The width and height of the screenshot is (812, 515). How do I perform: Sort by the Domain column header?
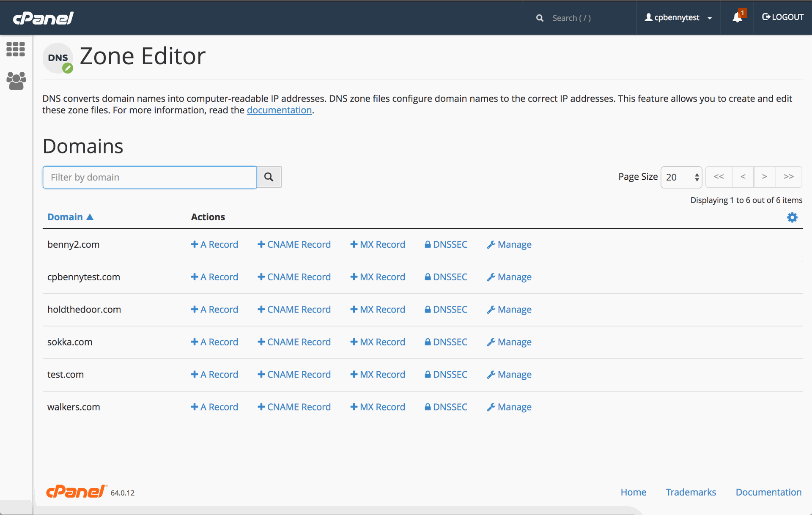70,217
